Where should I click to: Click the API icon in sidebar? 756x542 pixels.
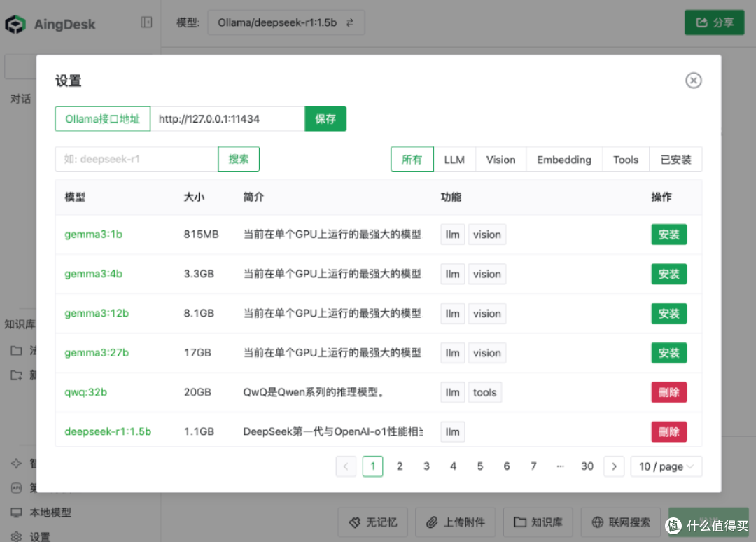pos(16,488)
